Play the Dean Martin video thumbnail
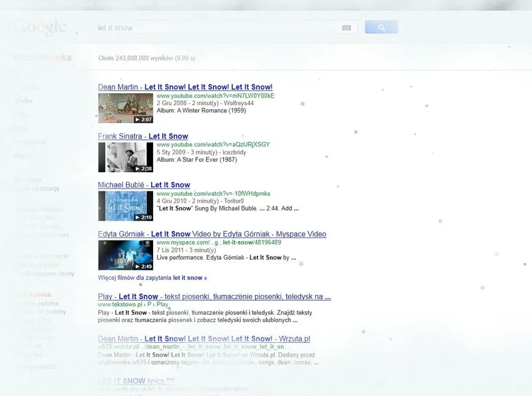This screenshot has width=532, height=396. tap(125, 108)
